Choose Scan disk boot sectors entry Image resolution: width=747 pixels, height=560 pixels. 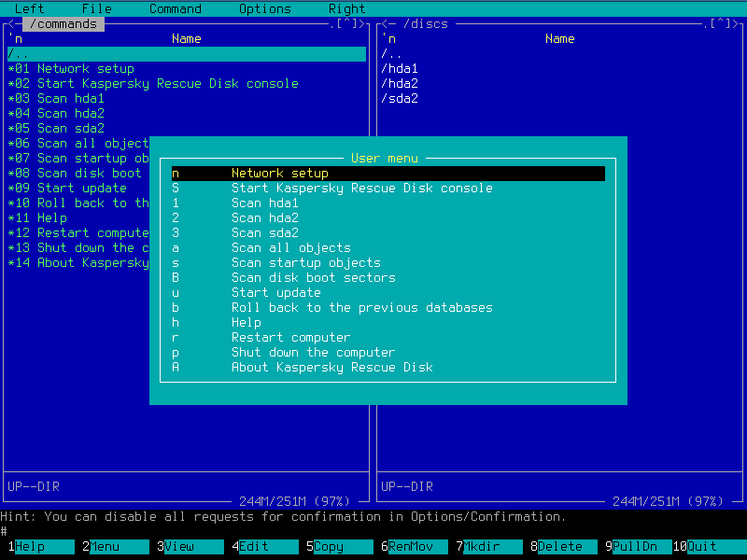coord(388,277)
